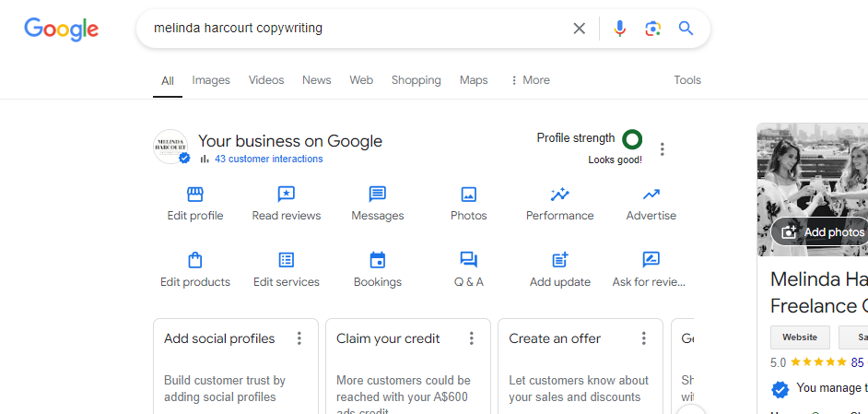Click the Add social profiles card title
The width and height of the screenshot is (868, 414).
pyautogui.click(x=219, y=338)
